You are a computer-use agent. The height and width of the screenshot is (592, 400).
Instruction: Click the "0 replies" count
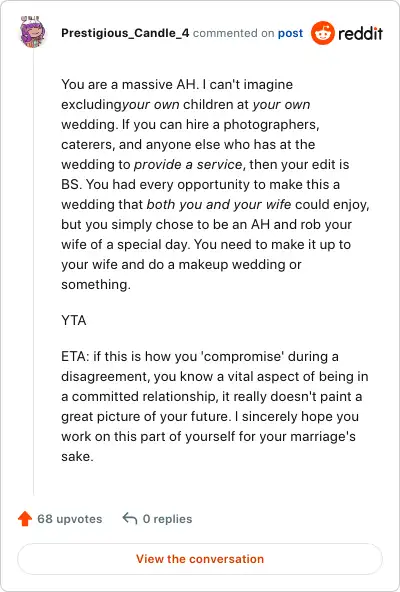point(167,519)
